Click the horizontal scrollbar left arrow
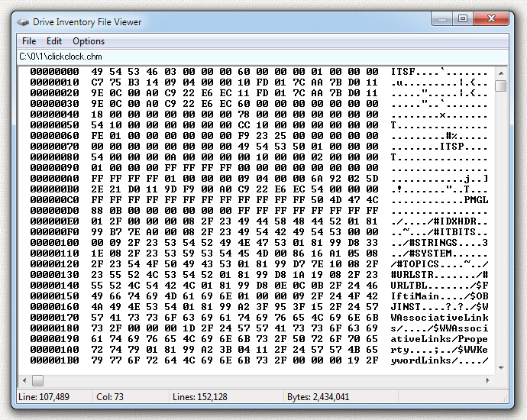Image resolution: width=527 pixels, height=420 pixels. [24, 380]
